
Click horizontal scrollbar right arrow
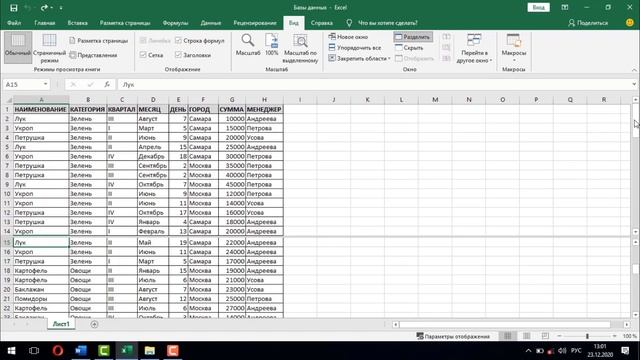click(627, 324)
